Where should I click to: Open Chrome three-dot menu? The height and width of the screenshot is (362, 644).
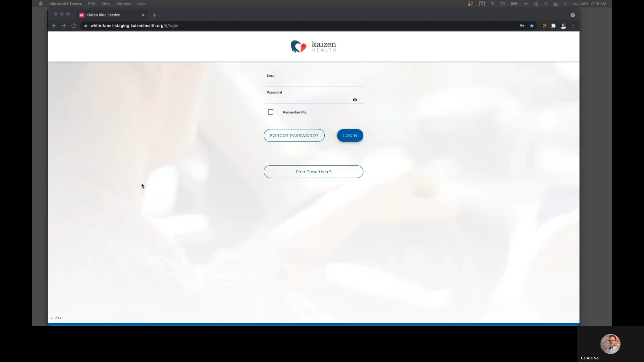pyautogui.click(x=573, y=26)
